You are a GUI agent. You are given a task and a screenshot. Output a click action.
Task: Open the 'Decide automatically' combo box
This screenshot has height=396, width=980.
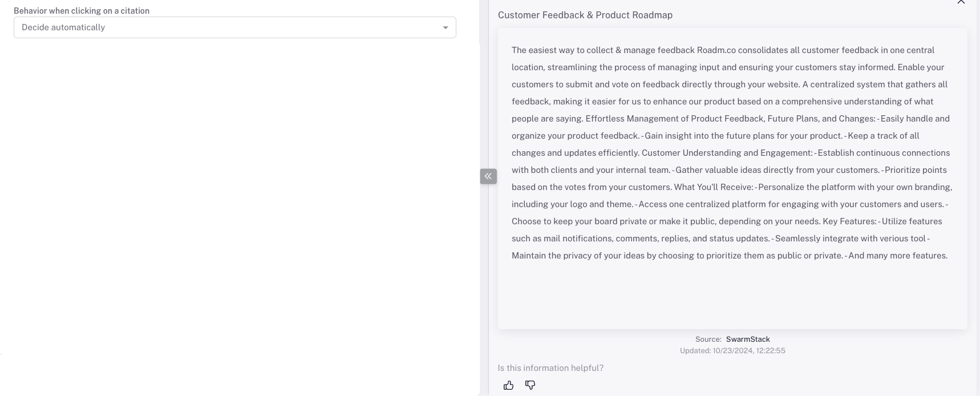[228, 27]
